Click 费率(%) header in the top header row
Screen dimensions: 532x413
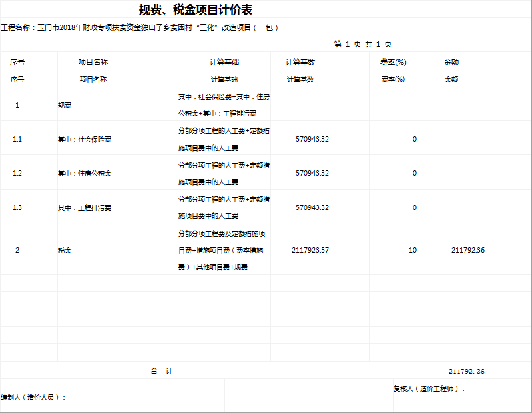[x=393, y=62]
